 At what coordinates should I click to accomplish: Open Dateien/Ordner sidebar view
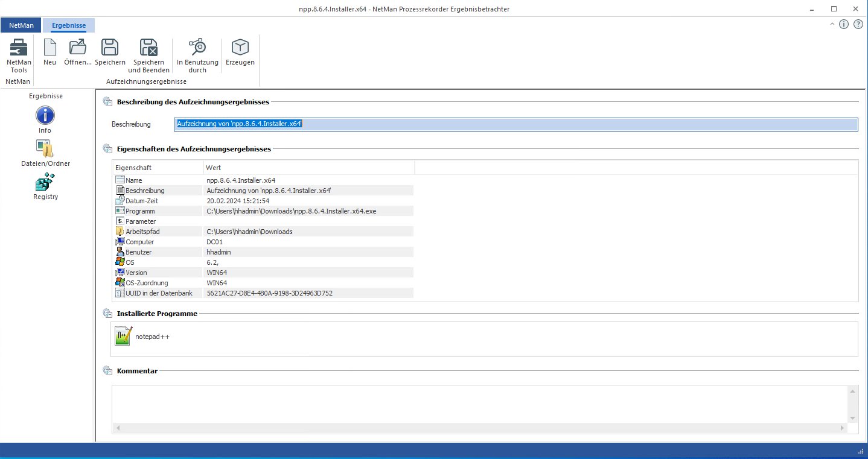pyautogui.click(x=45, y=148)
